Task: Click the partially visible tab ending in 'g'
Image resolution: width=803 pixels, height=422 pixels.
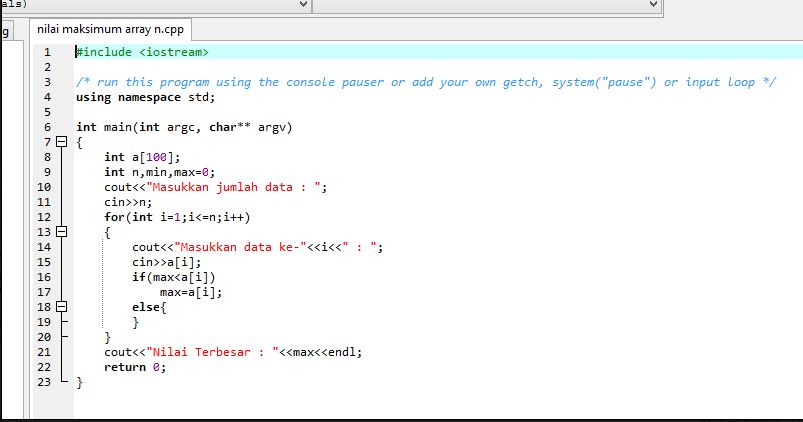Action: point(7,32)
